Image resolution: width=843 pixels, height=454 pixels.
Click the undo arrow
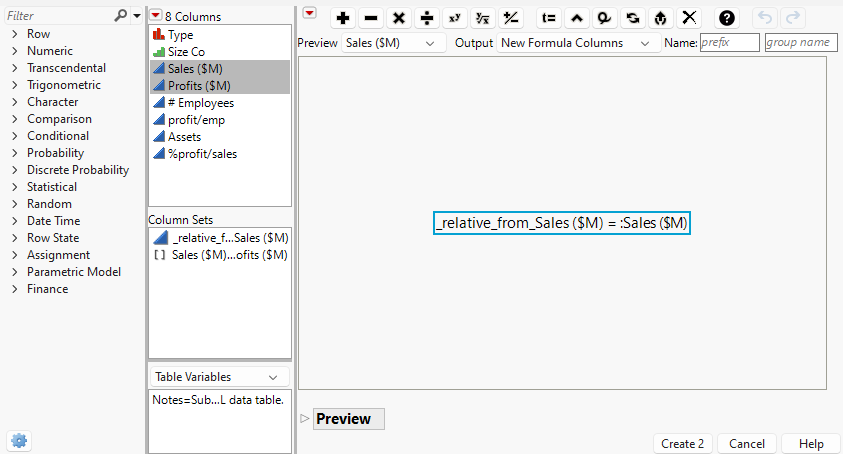765,18
